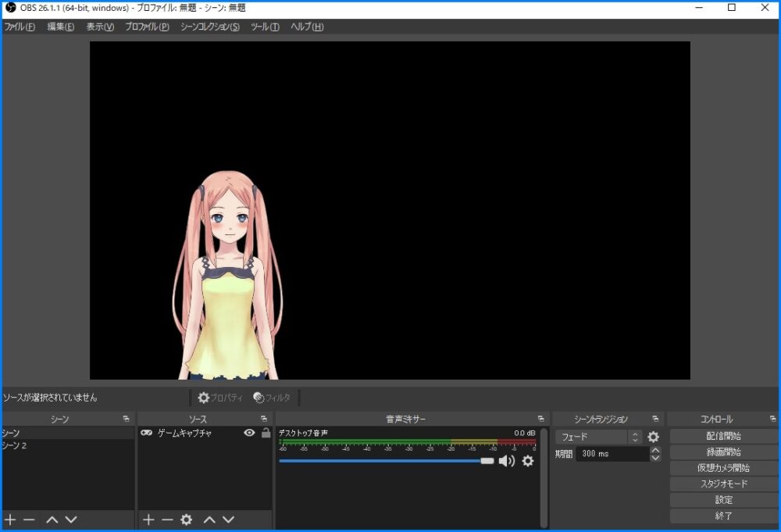The image size is (781, 532).
Task: Open the シーントランジション panel menu icon
Action: 654,418
